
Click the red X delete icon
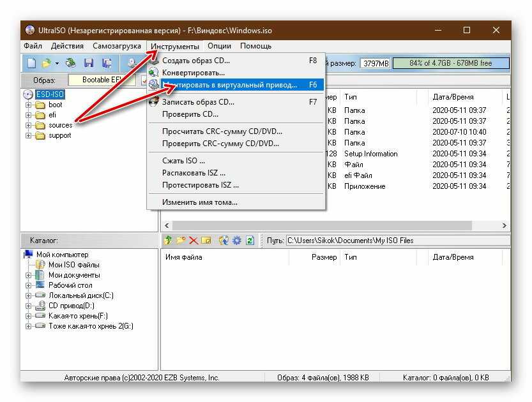click(x=194, y=241)
